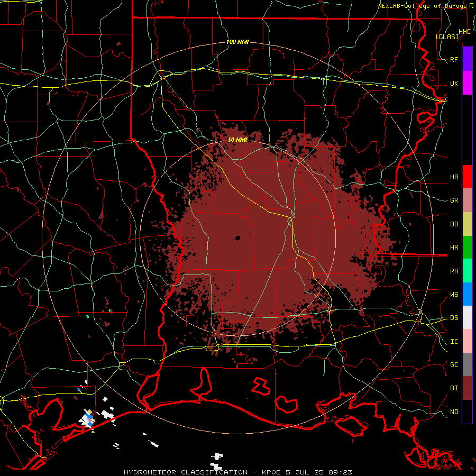Viewport: 476px width, 476px height.
Task: Click the BD legend label
Action: pos(454,224)
